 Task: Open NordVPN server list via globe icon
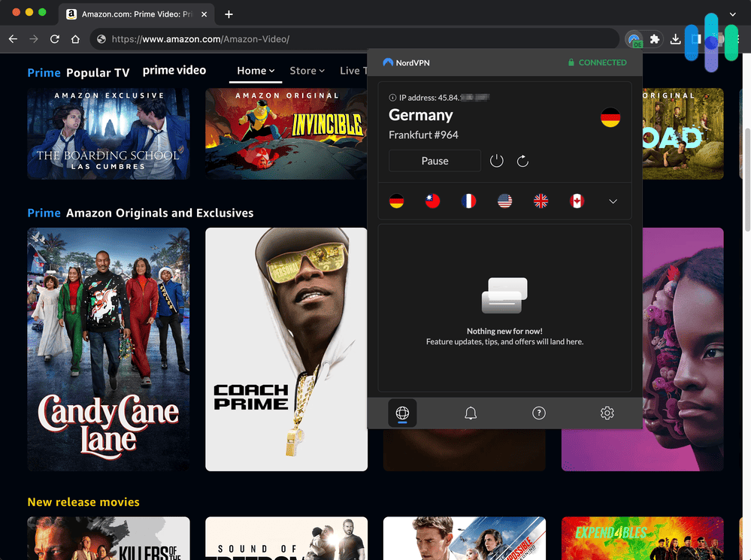point(402,413)
